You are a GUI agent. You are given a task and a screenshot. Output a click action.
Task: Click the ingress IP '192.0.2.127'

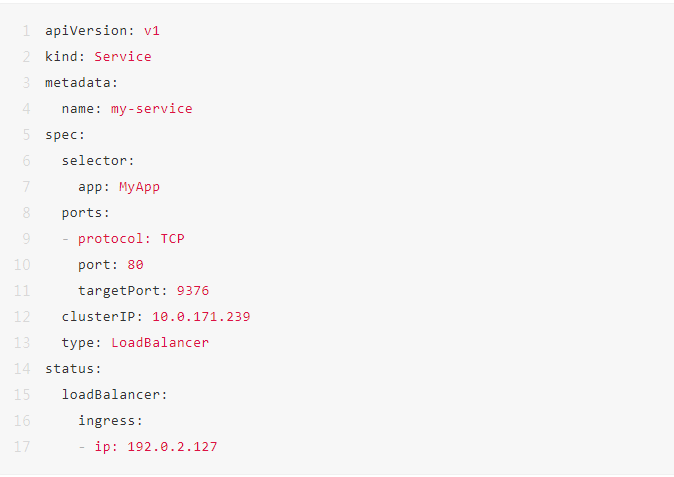coord(172,446)
